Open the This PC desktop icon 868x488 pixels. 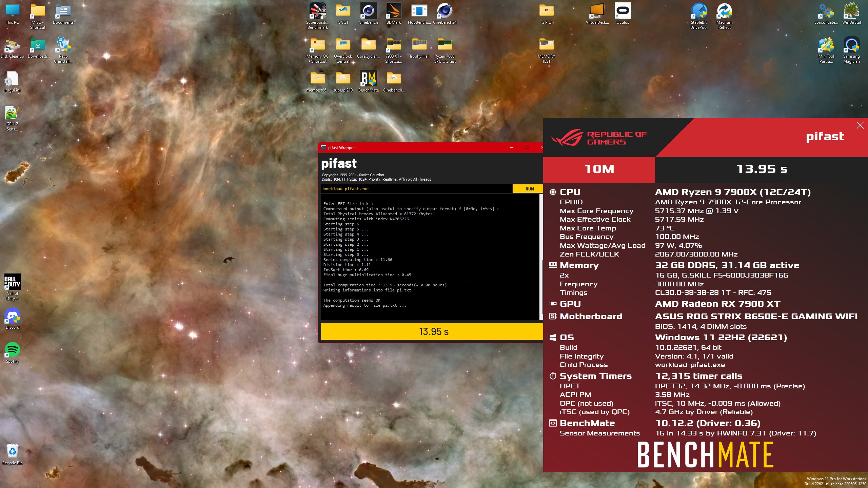pos(12,14)
